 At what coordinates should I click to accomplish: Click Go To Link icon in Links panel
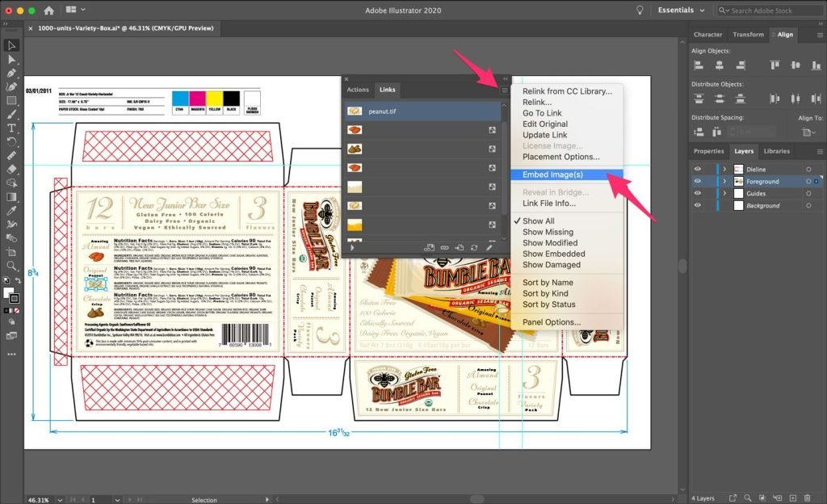tap(460, 247)
